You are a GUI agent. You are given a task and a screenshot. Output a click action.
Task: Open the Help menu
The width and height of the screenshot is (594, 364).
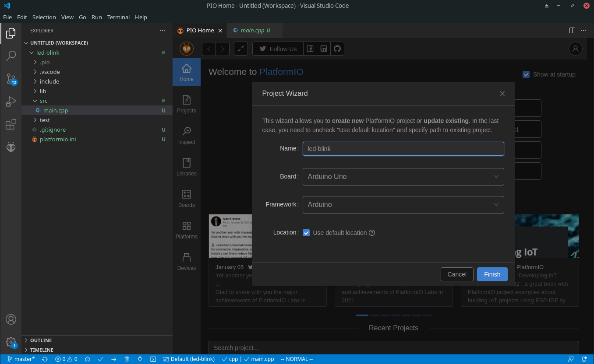coord(141,17)
